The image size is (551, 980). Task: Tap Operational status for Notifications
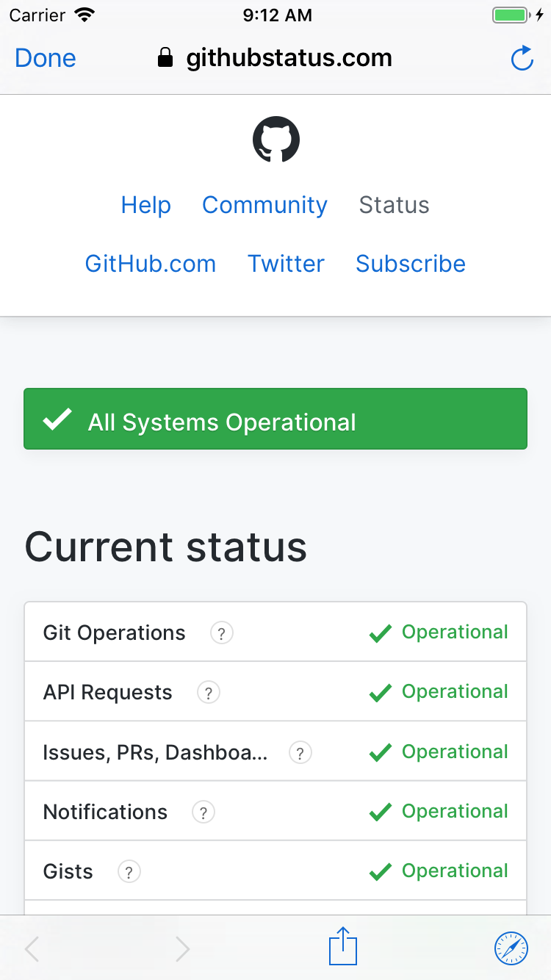455,812
